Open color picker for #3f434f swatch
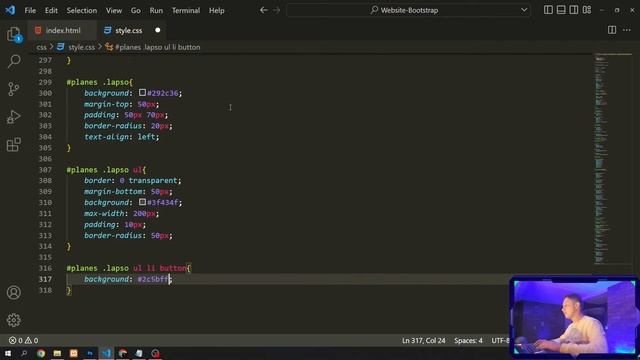Screen dimensions: 640x360 coord(142,202)
